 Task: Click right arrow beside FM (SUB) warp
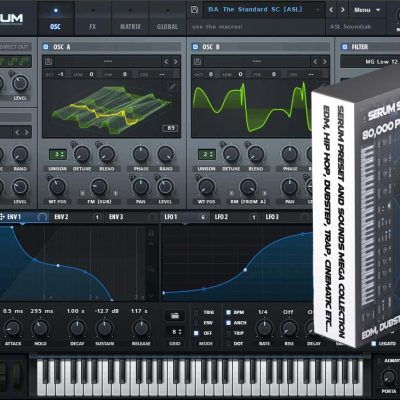[115, 193]
